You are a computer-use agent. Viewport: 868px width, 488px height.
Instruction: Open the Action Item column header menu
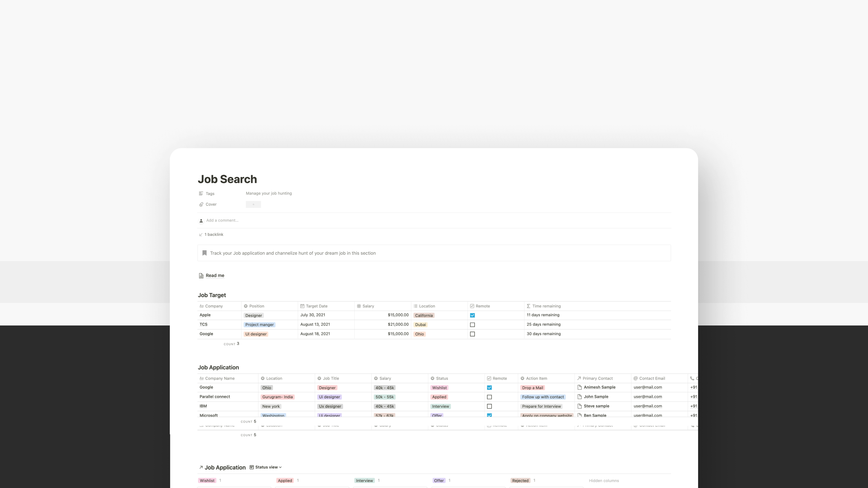[x=536, y=378]
